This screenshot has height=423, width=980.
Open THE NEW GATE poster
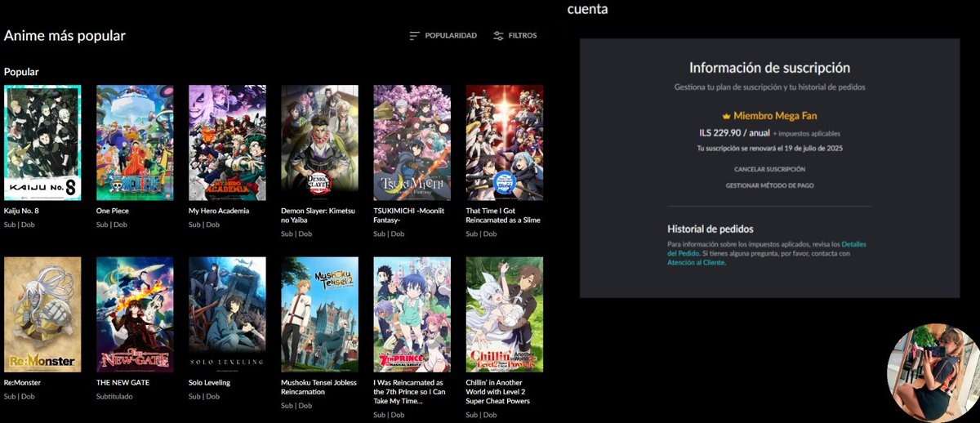tap(135, 314)
